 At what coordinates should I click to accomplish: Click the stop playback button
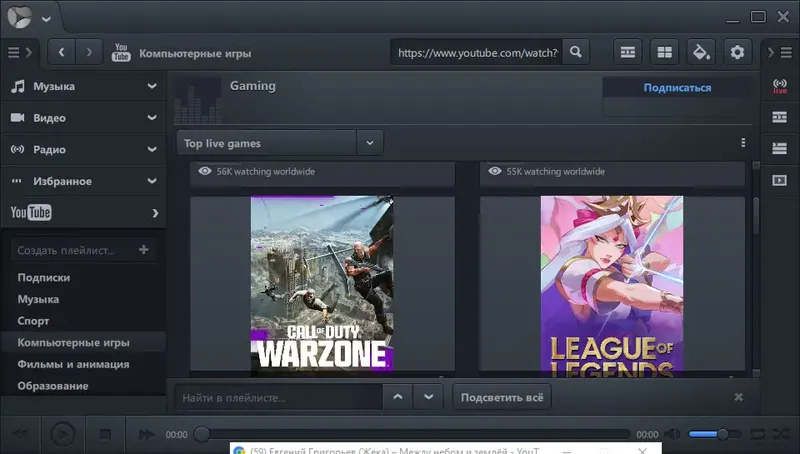click(105, 435)
